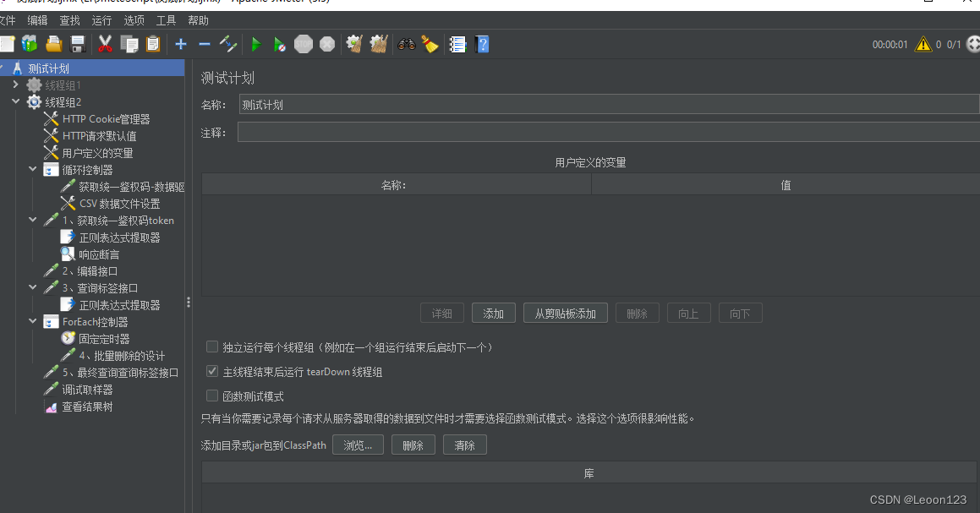Click the 详细 button
The image size is (980, 513).
coord(442,313)
